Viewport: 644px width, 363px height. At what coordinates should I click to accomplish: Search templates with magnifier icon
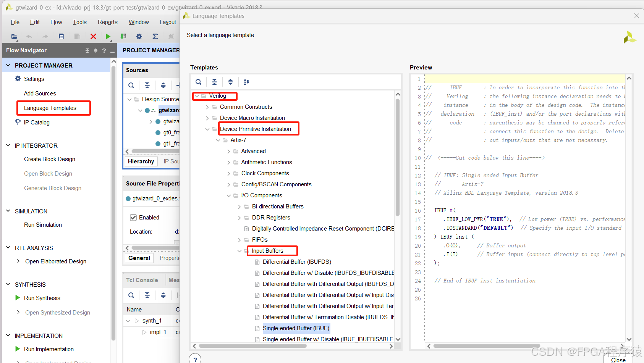pos(199,82)
